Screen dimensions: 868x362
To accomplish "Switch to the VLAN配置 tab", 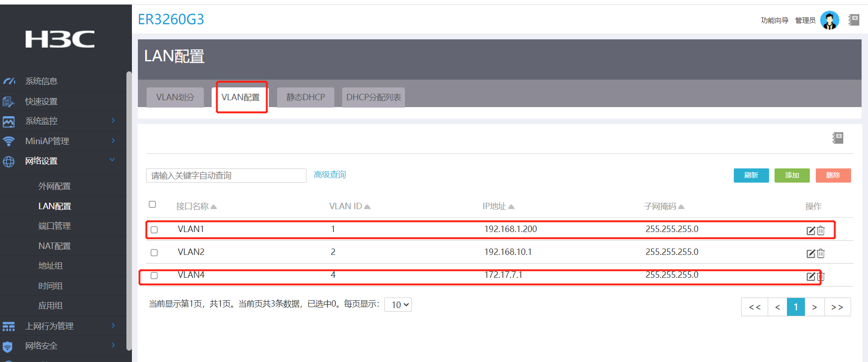I will click(241, 97).
